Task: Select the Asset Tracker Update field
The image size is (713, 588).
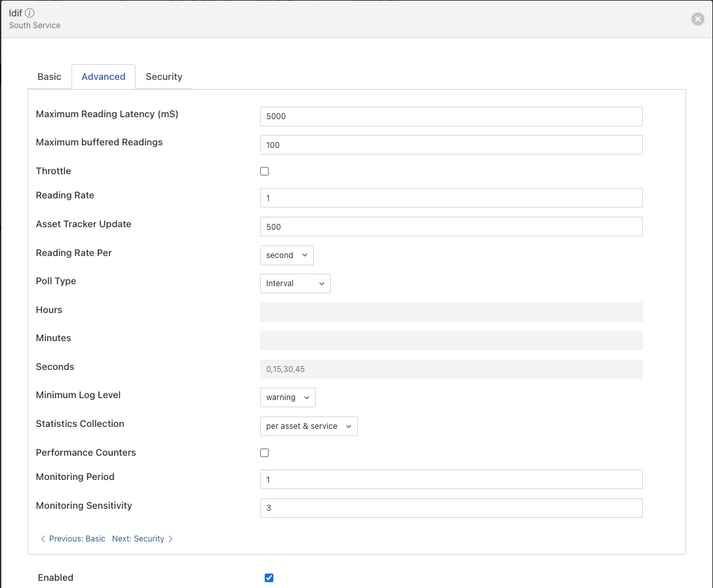Action: 451,227
